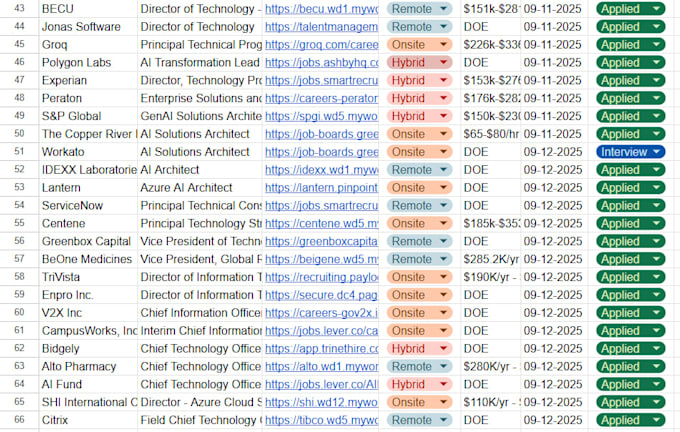The width and height of the screenshot is (680, 432).
Task: Open Groq Onsite location dropdown arrow
Action: click(443, 45)
